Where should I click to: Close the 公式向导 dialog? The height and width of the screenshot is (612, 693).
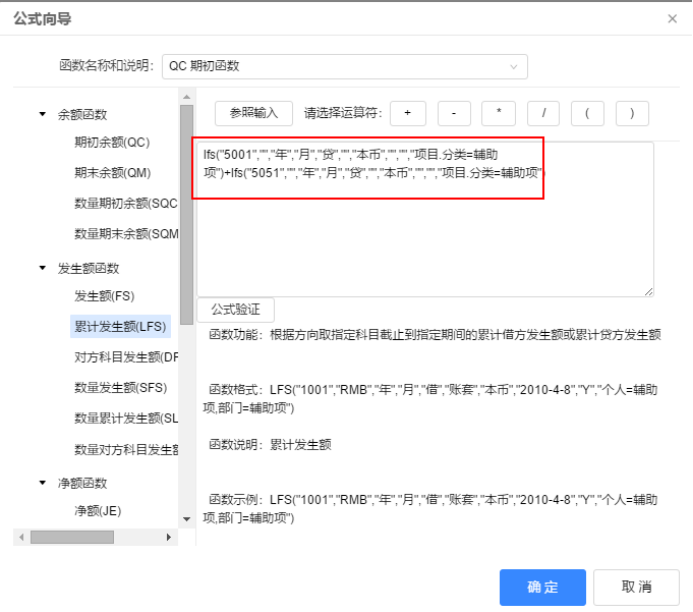[x=671, y=19]
